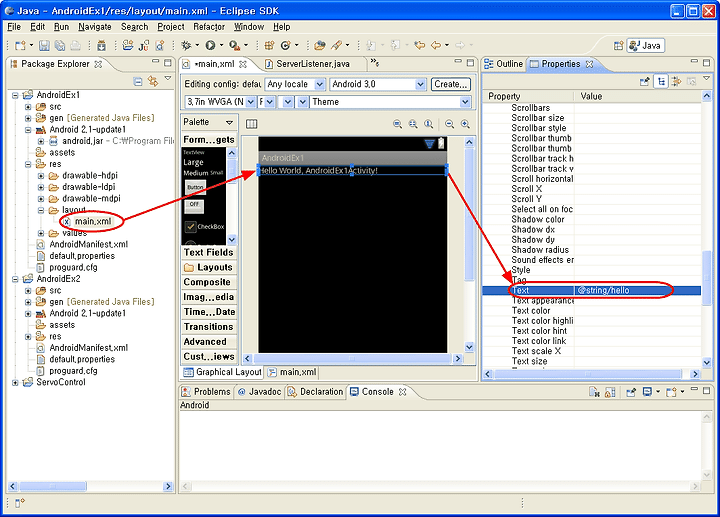Click the green Run button icon
The height and width of the screenshot is (517, 720).
[x=210, y=45]
